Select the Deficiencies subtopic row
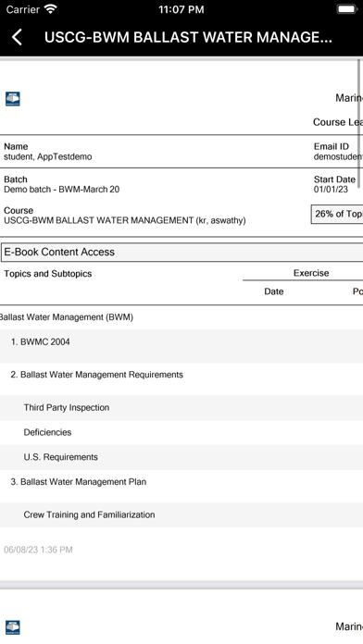Viewport: 363px width, 644px height. pos(181,432)
